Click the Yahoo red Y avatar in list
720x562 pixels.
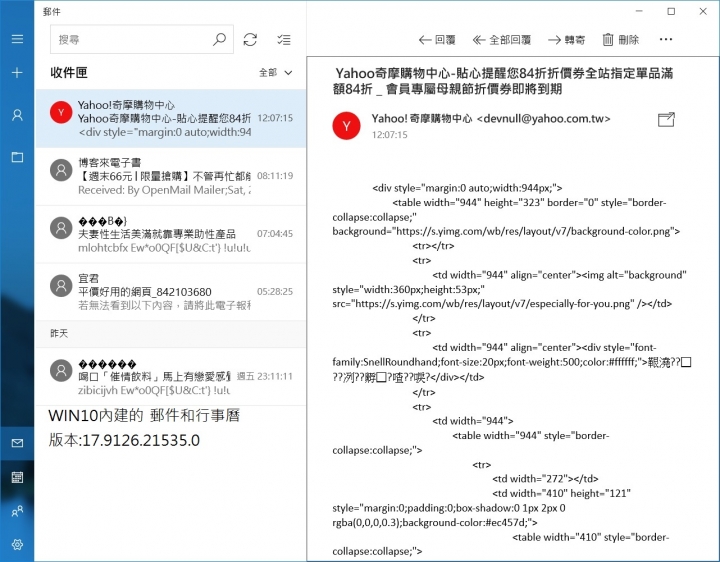coord(61,112)
